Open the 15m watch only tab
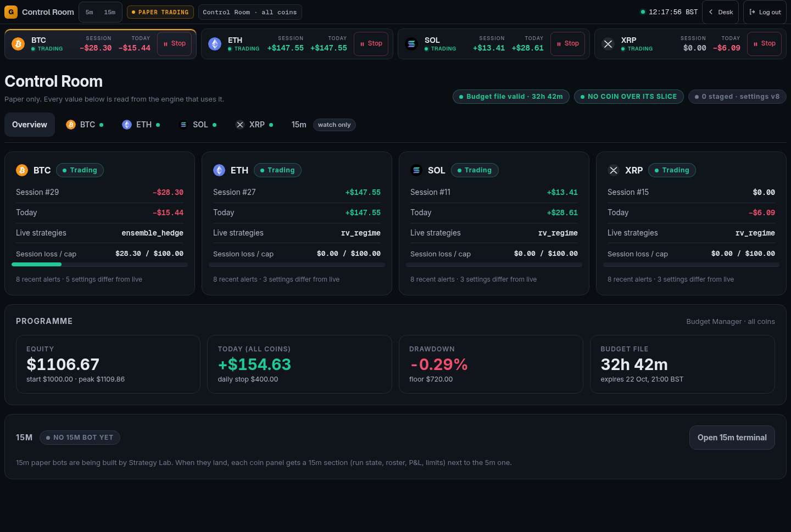Viewport: 791px width, 532px height. pyautogui.click(x=323, y=125)
